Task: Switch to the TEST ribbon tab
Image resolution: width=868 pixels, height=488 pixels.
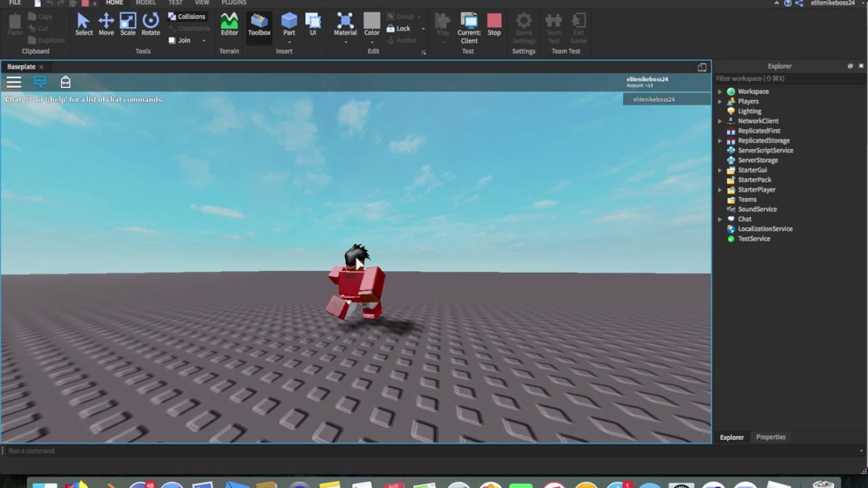Action: [x=176, y=3]
